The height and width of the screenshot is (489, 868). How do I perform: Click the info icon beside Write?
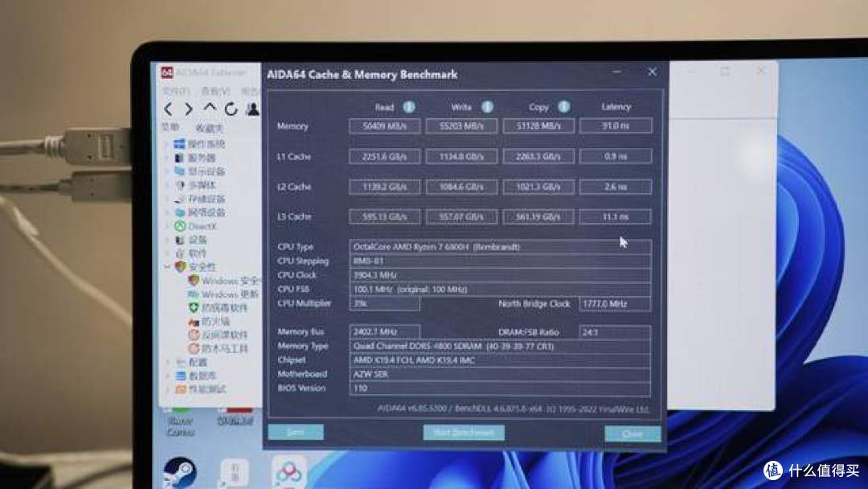pos(486,107)
